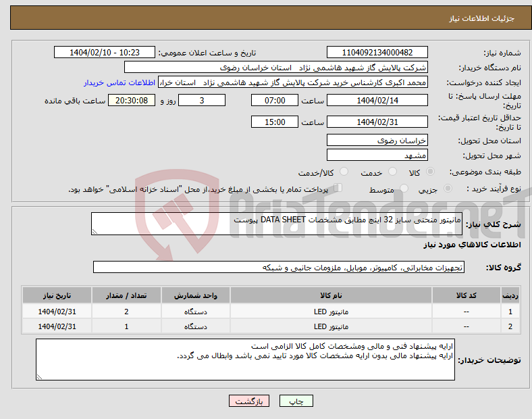Click the شماره نیاز number field
This screenshot has width=532, height=419.
point(377,53)
